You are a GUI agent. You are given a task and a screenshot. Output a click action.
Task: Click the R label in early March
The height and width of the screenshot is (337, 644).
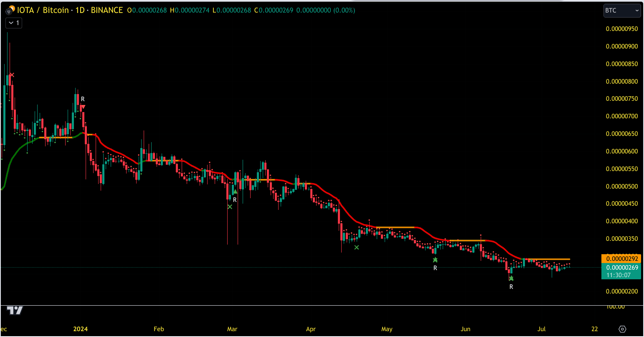click(x=235, y=200)
